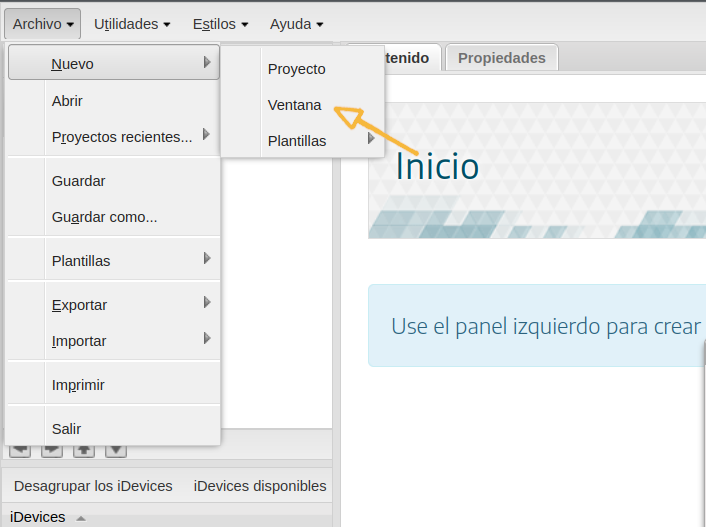Click the iDevices disponibles button
Image resolution: width=706 pixels, height=527 pixels.
pyautogui.click(x=260, y=486)
